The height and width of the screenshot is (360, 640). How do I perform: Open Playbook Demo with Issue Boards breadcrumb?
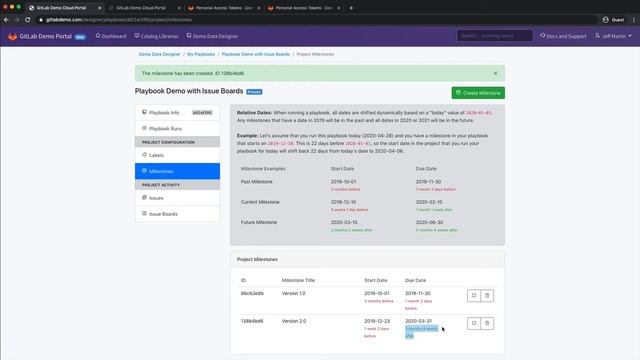coord(256,54)
